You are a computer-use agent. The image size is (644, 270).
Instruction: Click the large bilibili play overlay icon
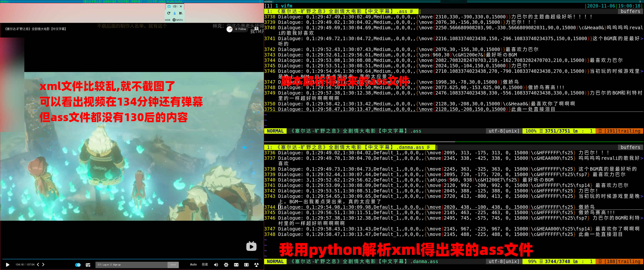(x=251, y=246)
